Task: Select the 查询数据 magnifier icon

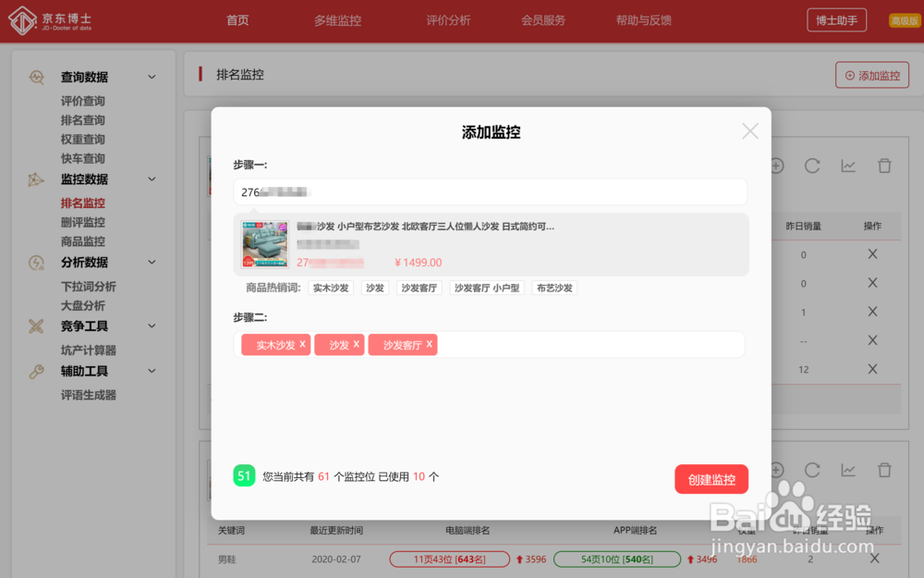Action: (x=37, y=77)
